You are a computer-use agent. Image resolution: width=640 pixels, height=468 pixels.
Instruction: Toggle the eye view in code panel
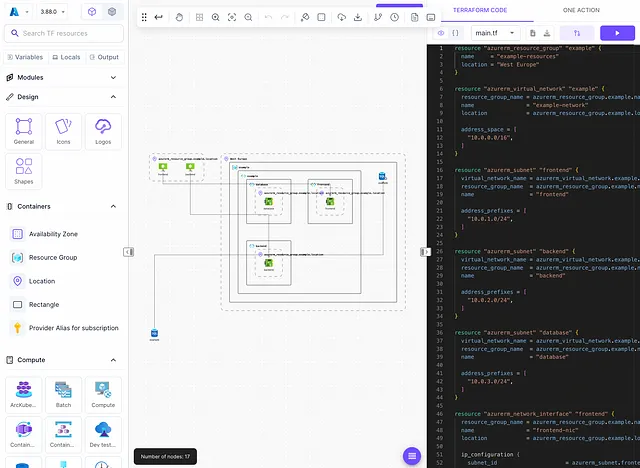coord(441,33)
